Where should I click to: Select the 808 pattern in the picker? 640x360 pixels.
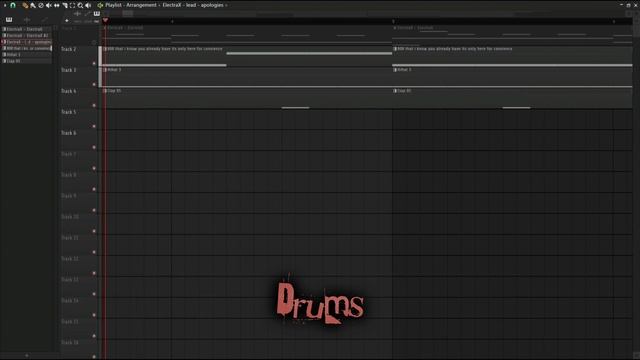click(27, 48)
